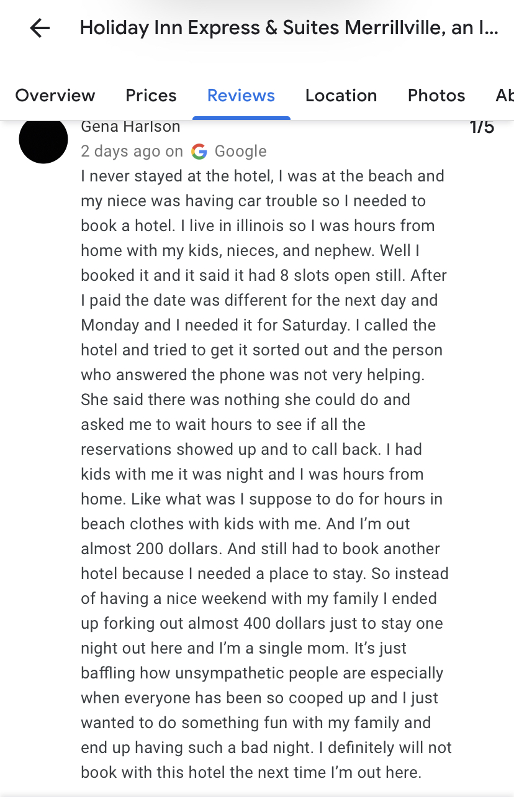
Task: Click the reviewer name Gena Harlson
Action: tap(130, 126)
